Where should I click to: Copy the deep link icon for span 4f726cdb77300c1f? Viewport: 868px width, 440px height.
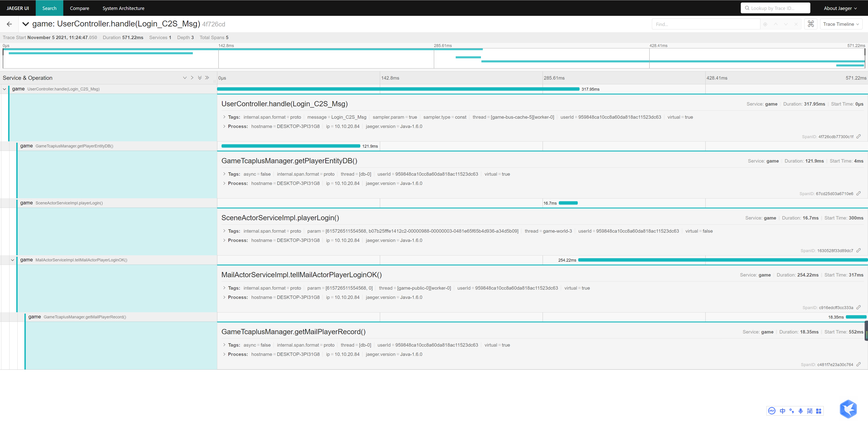tap(859, 137)
